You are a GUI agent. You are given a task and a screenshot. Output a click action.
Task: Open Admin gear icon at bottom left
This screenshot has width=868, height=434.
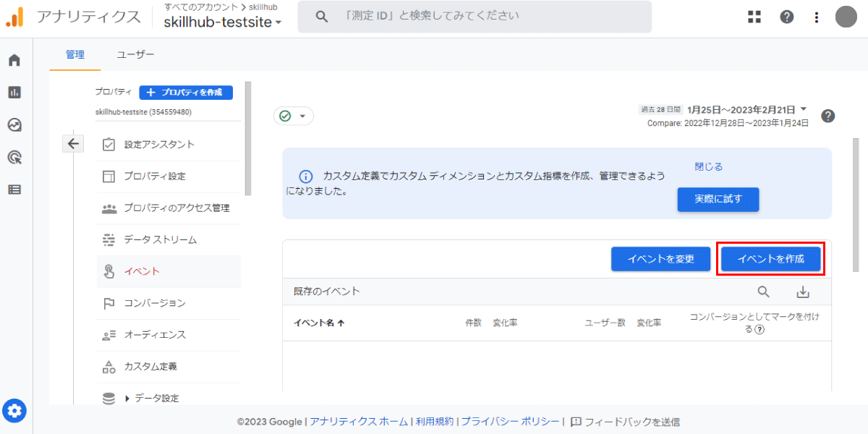[16, 412]
